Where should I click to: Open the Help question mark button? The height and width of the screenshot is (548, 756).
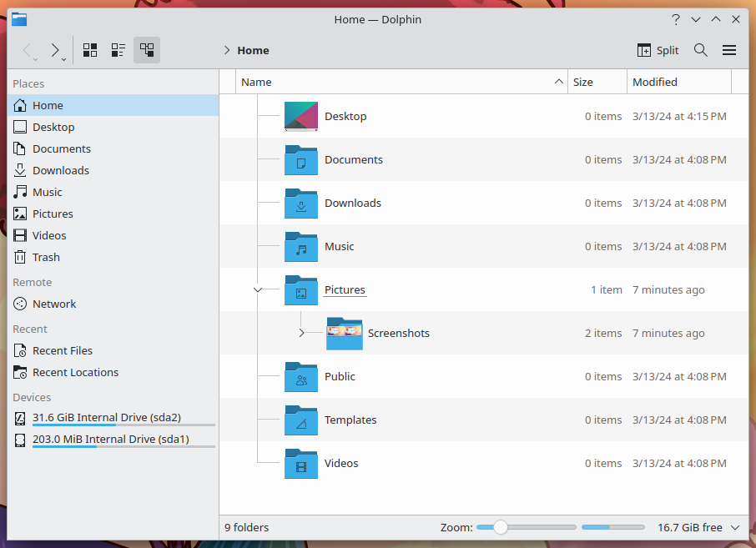click(676, 19)
